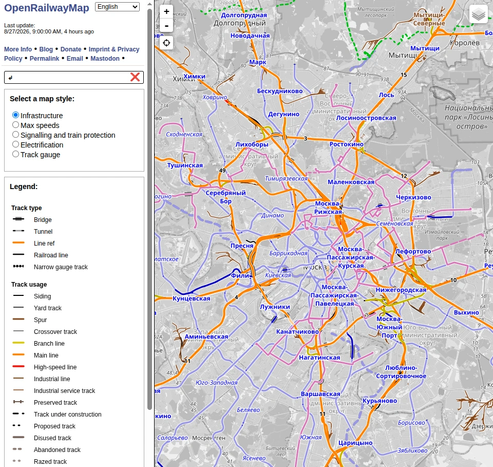The image size is (493, 467).
Task: Zoom in on the map
Action: pos(166,12)
